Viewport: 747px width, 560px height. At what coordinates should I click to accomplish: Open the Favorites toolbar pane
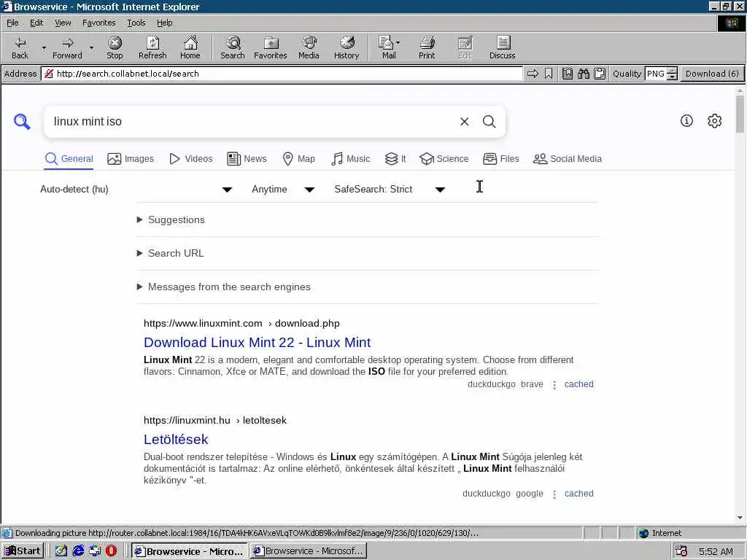(271, 47)
